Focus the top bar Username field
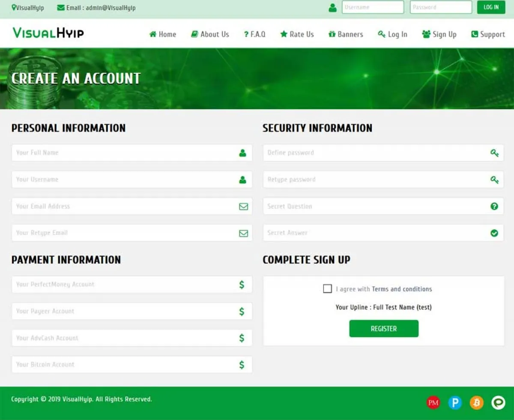This screenshot has width=514, height=420. coord(373,7)
